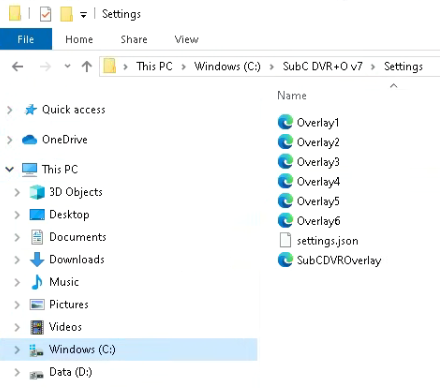
Task: Open the recent locations dropdown arrow
Action: pos(67,66)
